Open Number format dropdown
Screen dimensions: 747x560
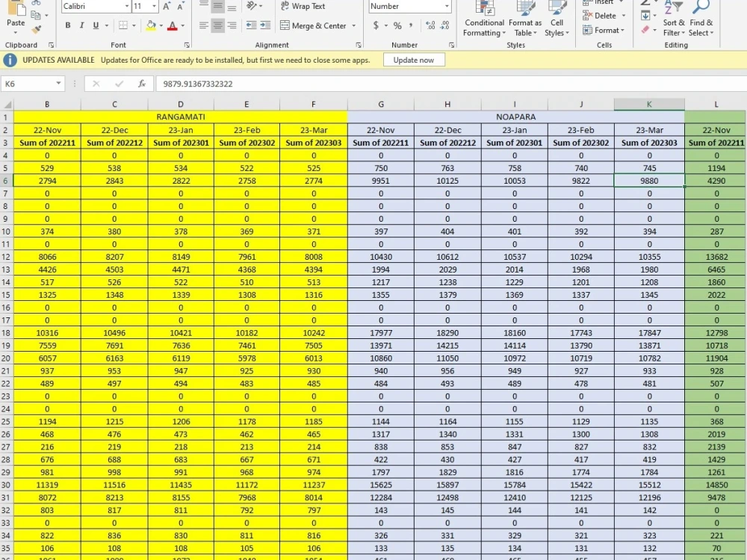click(447, 6)
